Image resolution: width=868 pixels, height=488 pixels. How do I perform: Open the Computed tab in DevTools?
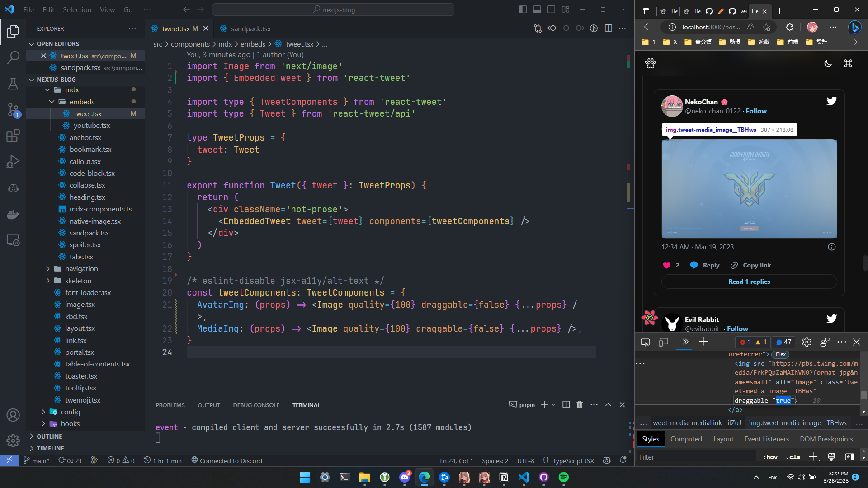pyautogui.click(x=686, y=439)
